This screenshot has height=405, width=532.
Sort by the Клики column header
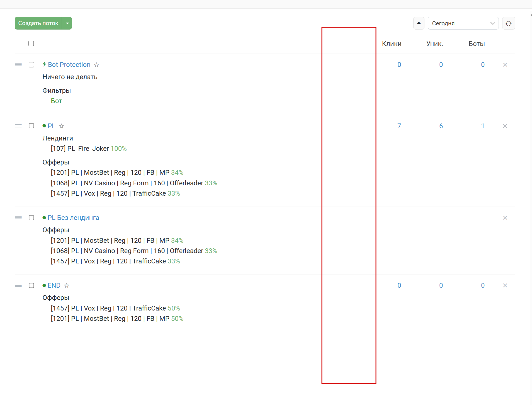[x=392, y=44]
